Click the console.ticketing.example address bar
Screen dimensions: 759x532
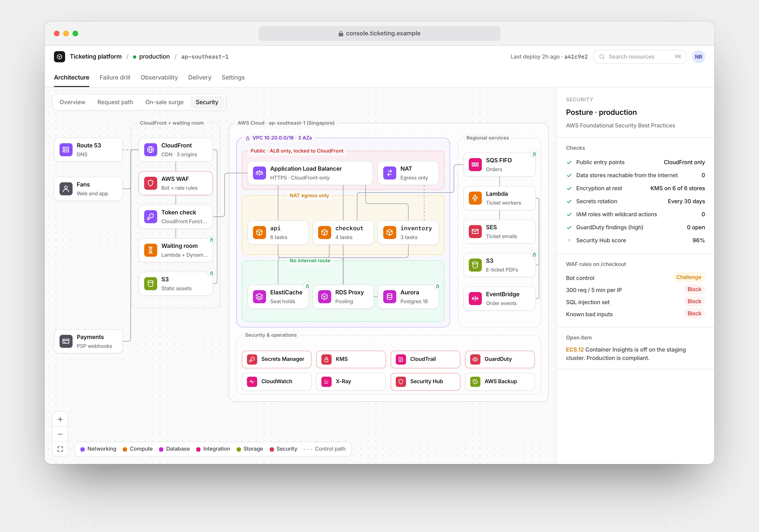click(379, 33)
